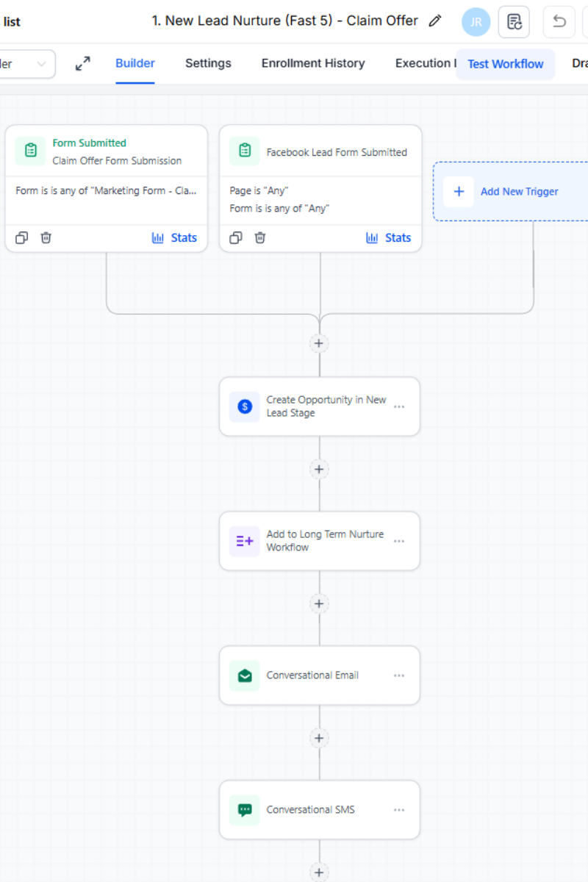The width and height of the screenshot is (588, 882).
Task: Open options menu for Long Term Nurture action
Action: click(399, 541)
